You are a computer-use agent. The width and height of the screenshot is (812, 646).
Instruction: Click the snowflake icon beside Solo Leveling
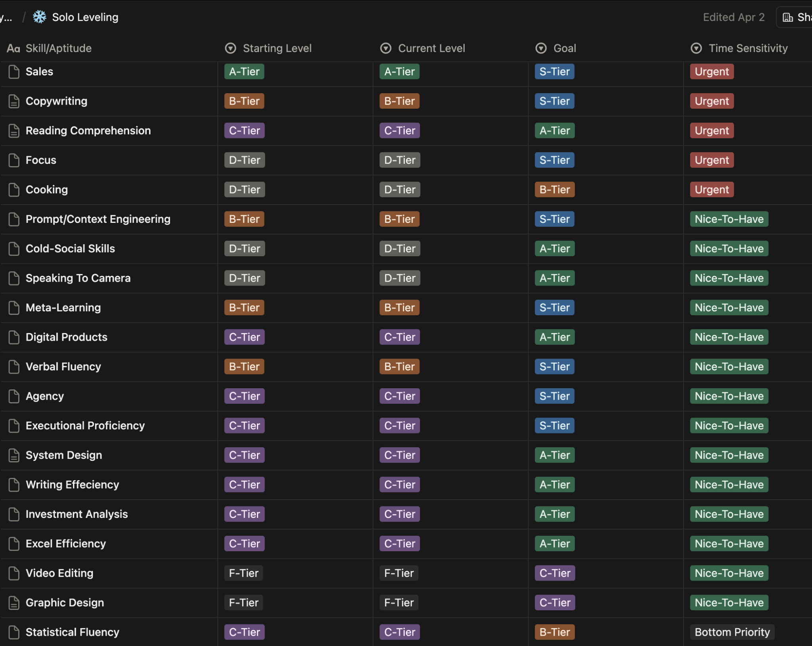[40, 17]
